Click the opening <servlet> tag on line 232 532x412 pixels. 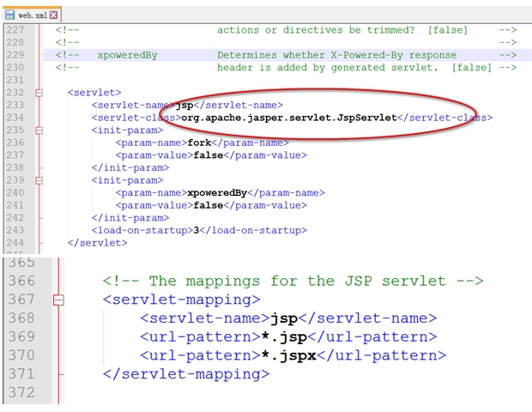coord(94,93)
